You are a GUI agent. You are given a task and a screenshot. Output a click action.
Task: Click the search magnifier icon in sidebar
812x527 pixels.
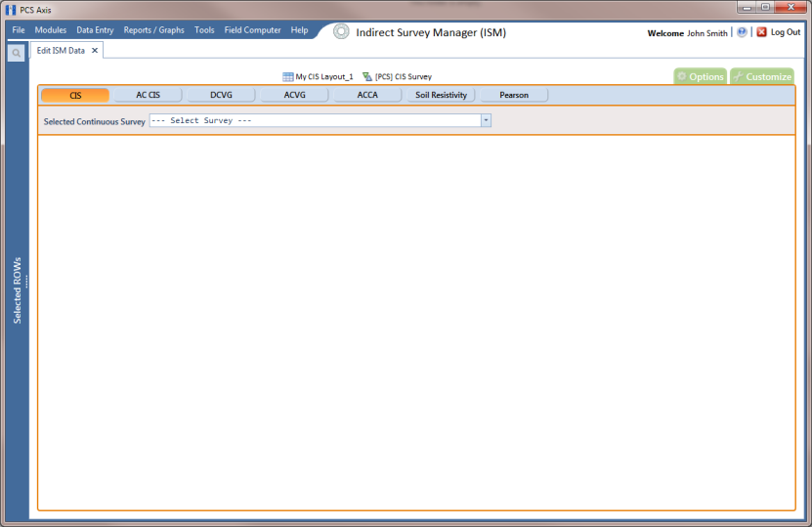coord(16,53)
